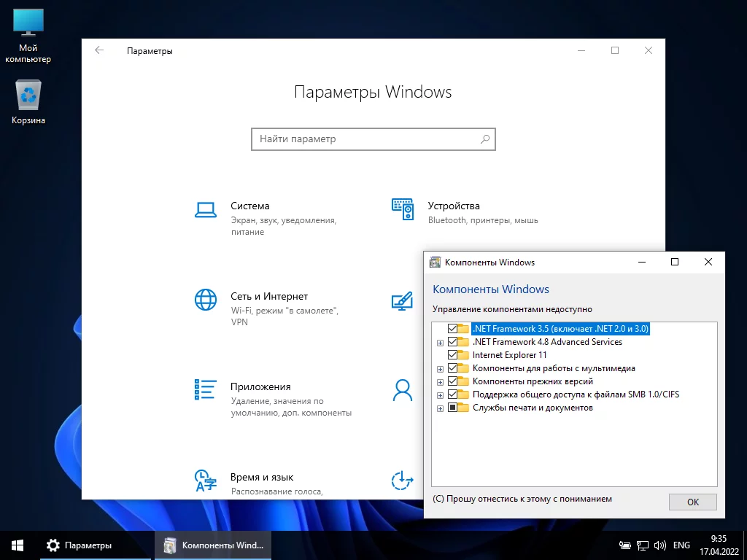
Task: Open the Время и язык clock-letter icon
Action: [x=206, y=480]
